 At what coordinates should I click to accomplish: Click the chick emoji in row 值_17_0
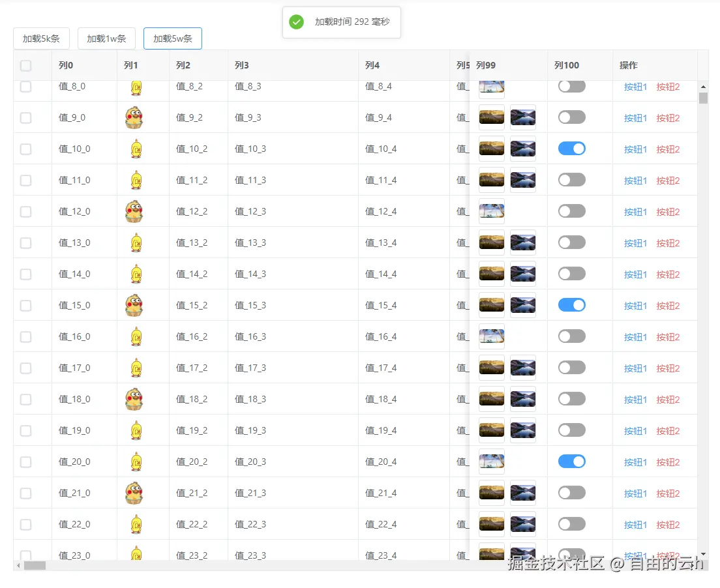point(134,368)
